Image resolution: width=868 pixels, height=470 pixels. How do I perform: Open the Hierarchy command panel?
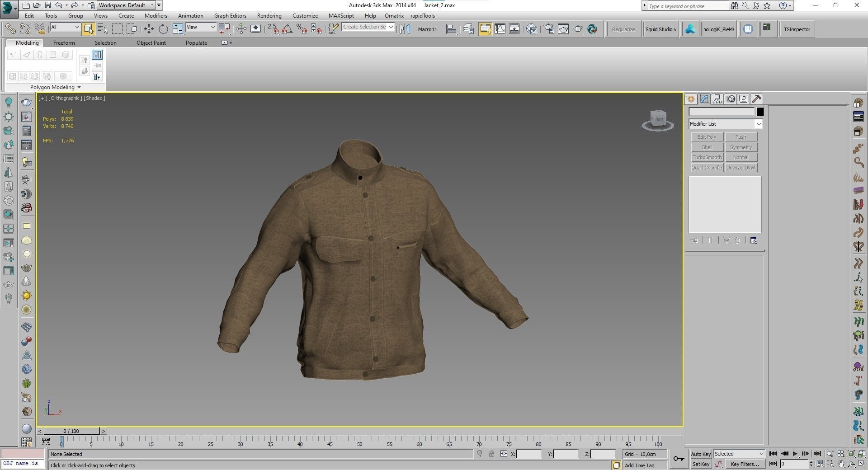pyautogui.click(x=717, y=99)
